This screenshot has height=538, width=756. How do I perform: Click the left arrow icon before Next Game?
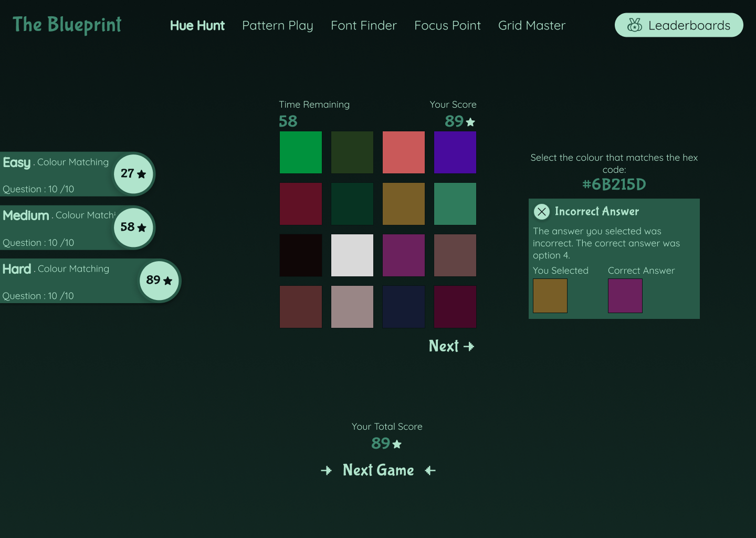coord(326,470)
